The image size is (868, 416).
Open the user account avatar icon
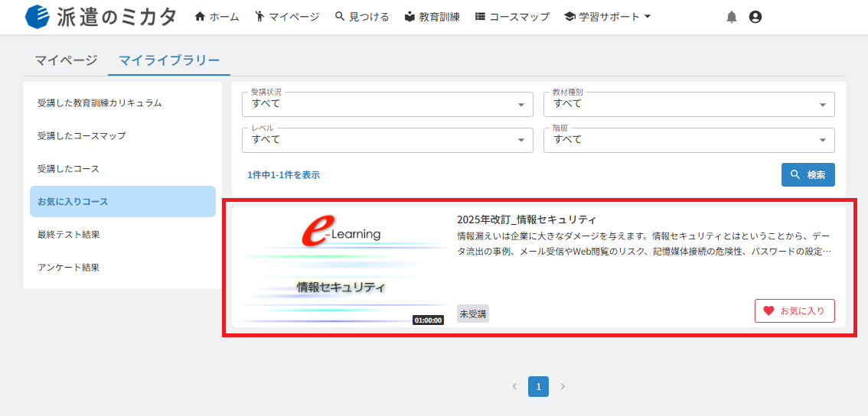pyautogui.click(x=755, y=17)
